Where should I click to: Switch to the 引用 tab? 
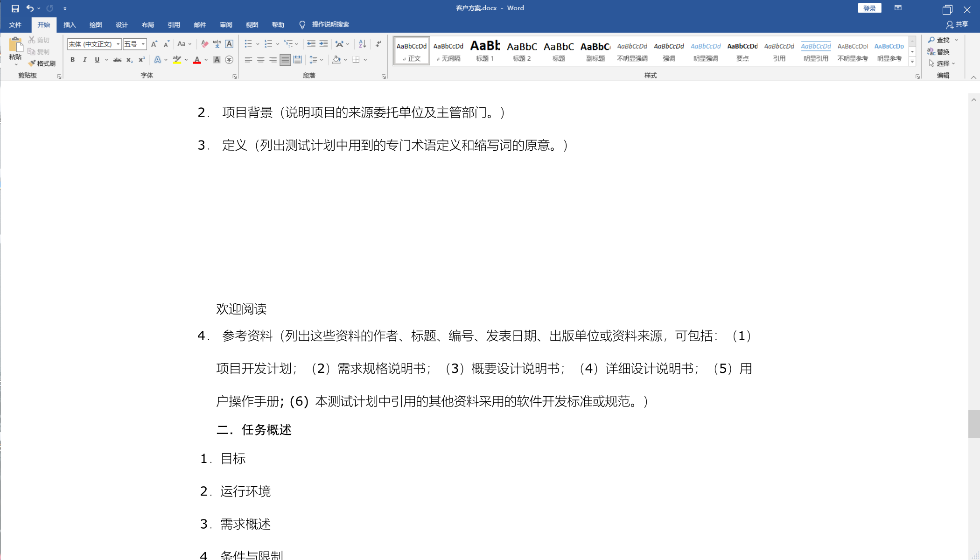coord(174,24)
